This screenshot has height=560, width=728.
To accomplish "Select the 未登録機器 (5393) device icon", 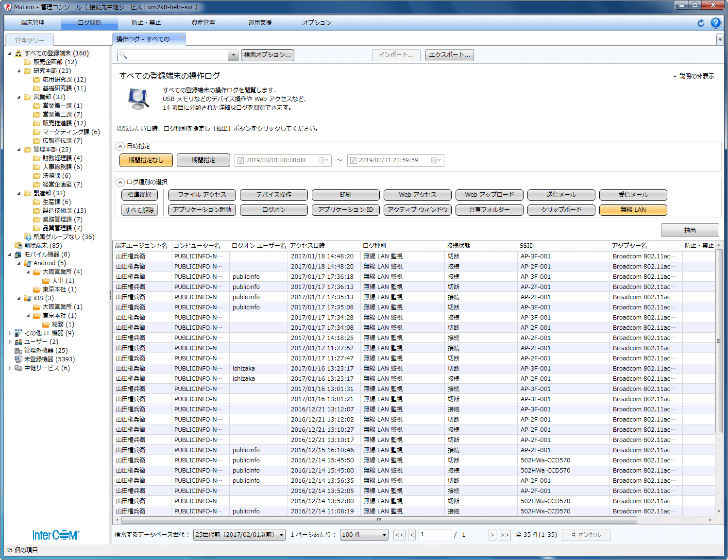I will pyautogui.click(x=18, y=359).
